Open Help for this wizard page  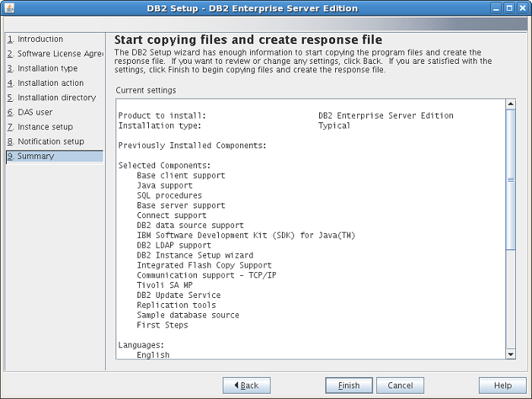502,385
